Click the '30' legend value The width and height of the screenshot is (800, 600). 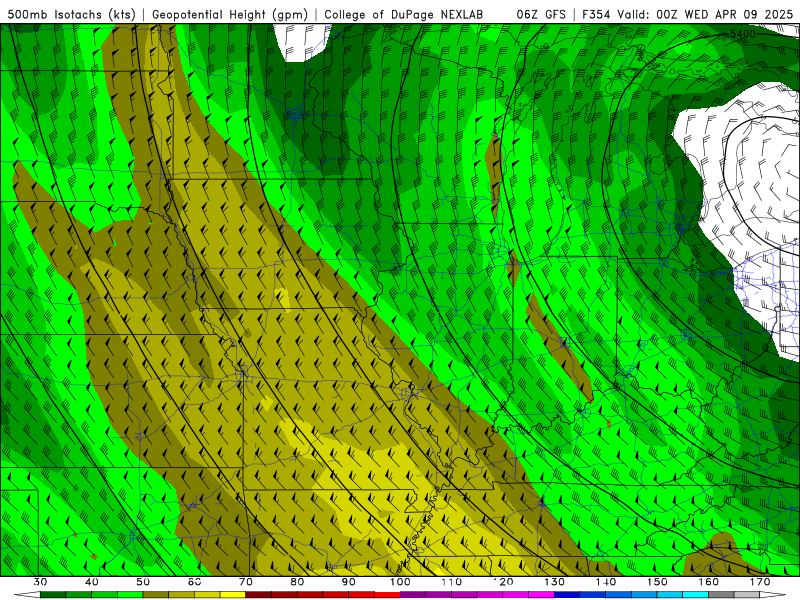(x=40, y=582)
